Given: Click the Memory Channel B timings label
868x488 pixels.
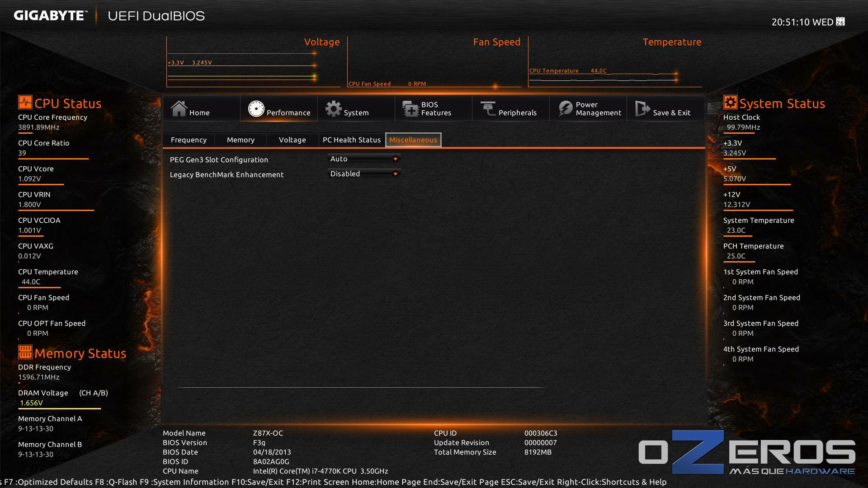Looking at the screenshot, I should point(50,445).
